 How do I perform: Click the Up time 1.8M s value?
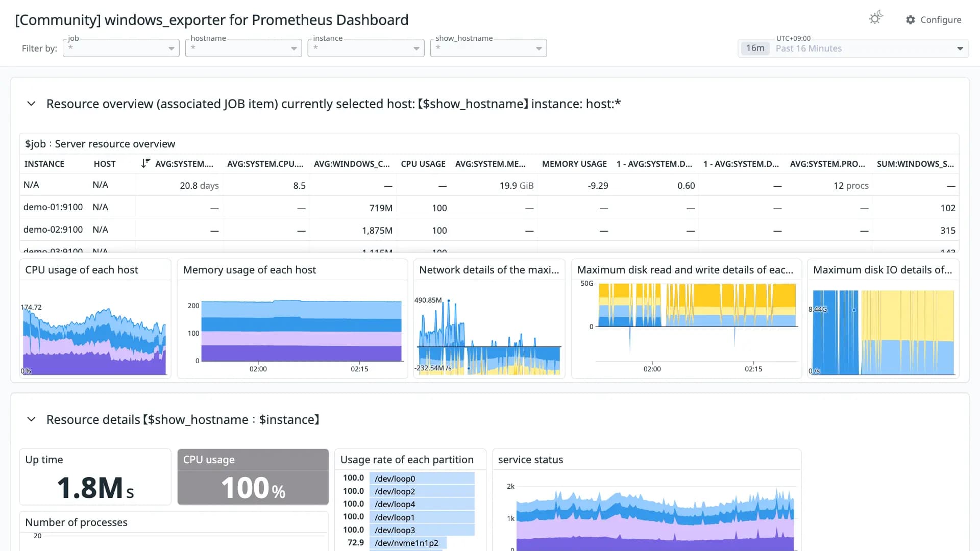[95, 487]
